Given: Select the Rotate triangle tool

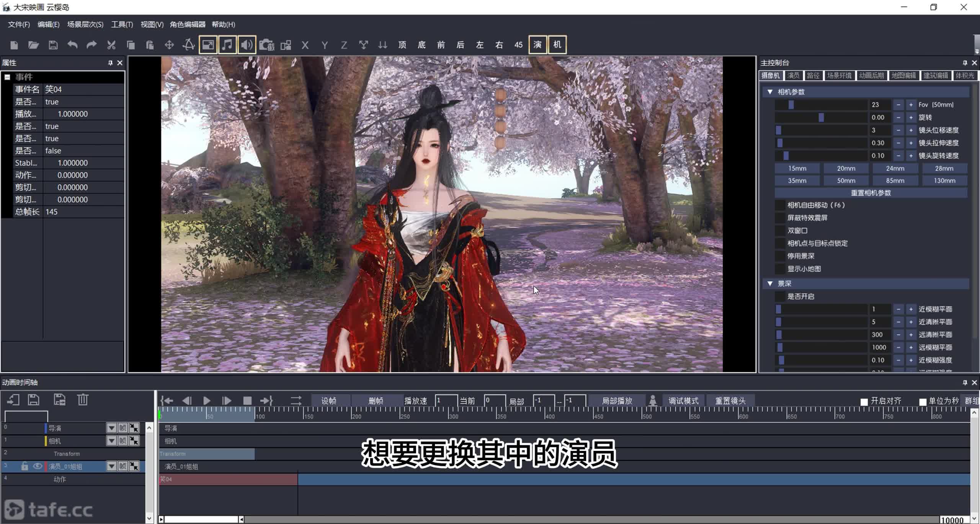Looking at the screenshot, I should 188,45.
